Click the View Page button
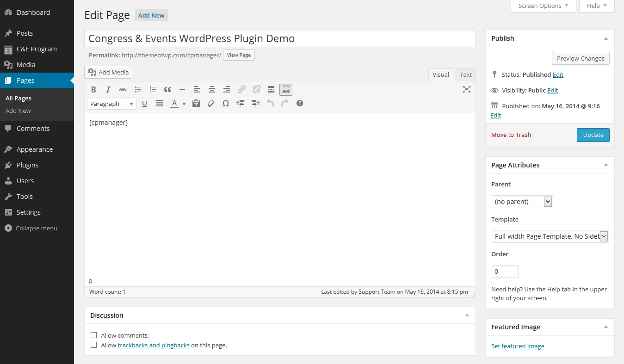This screenshot has width=624, height=364. 239,55
